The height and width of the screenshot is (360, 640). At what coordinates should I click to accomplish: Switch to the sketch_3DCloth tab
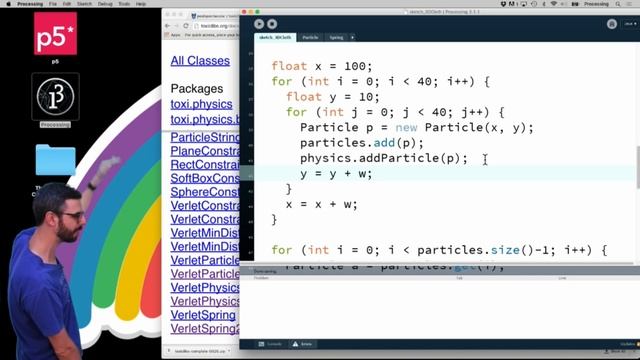276,38
